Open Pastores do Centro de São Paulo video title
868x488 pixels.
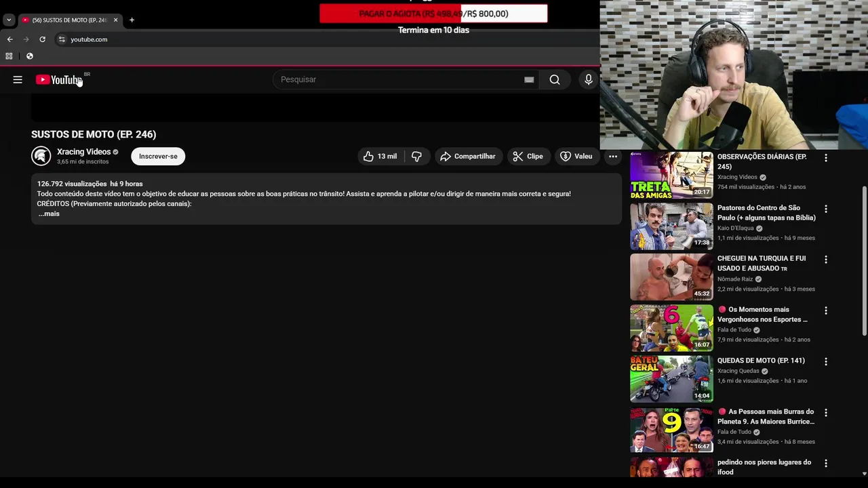point(766,213)
